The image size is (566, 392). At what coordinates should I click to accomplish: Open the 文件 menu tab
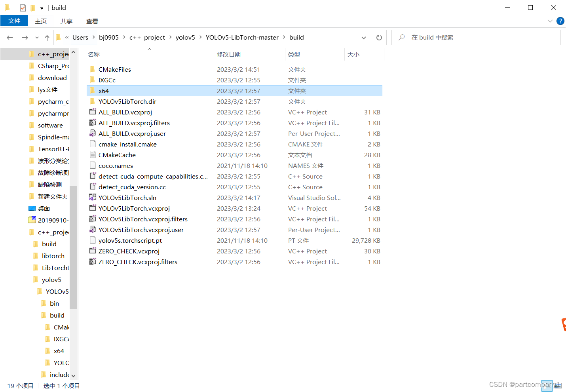coord(14,21)
